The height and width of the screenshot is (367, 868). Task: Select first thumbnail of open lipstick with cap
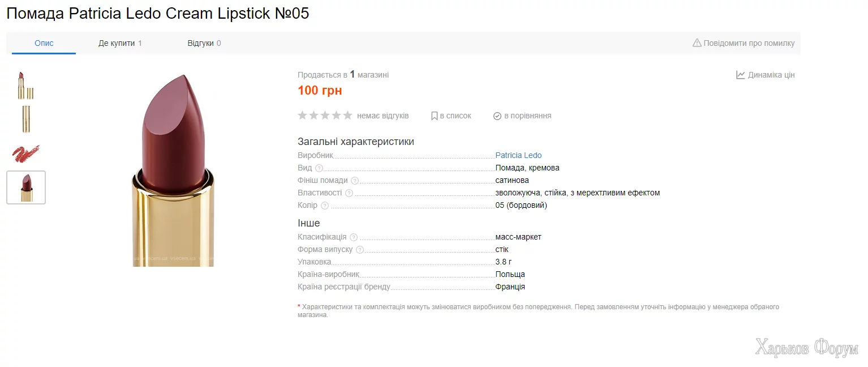[x=26, y=86]
